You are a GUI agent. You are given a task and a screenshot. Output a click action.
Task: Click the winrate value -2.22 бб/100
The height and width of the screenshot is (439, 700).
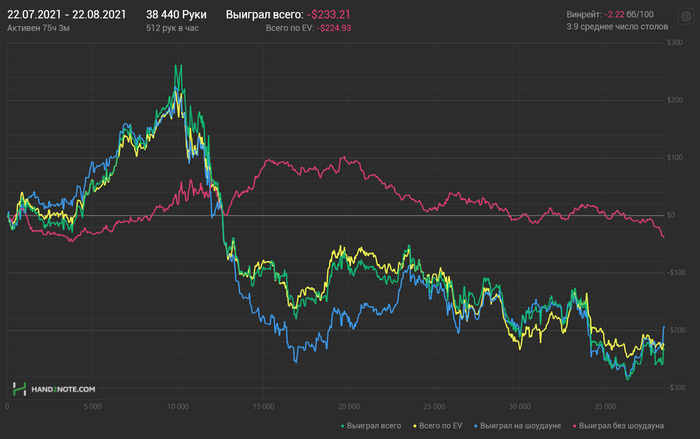point(629,14)
